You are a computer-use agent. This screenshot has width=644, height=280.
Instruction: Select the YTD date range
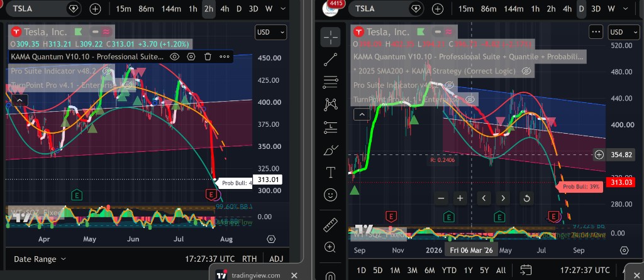pos(449,270)
